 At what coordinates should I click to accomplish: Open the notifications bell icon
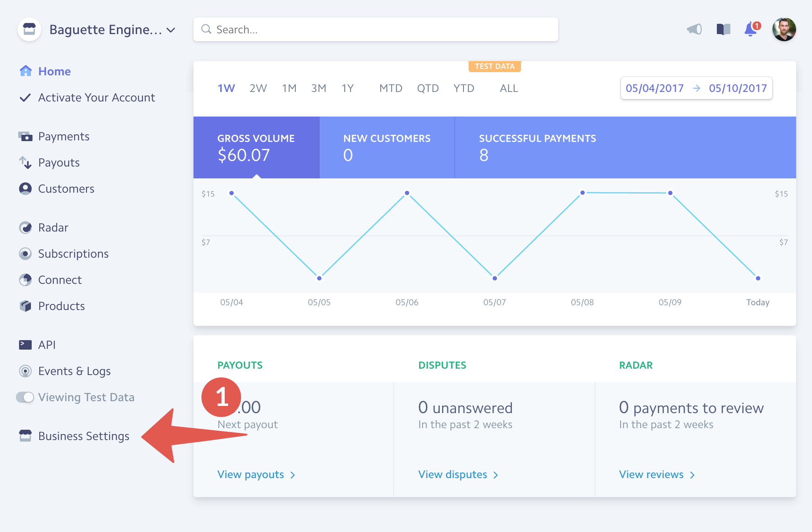(x=751, y=29)
